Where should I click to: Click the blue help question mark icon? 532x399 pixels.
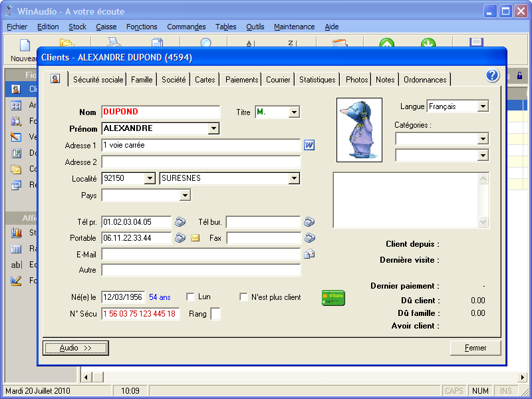[x=492, y=75]
